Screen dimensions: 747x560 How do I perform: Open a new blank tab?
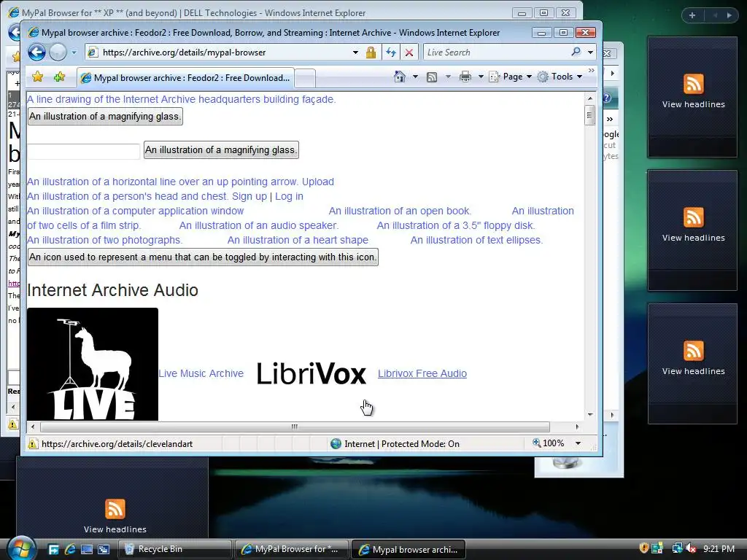tap(305, 78)
